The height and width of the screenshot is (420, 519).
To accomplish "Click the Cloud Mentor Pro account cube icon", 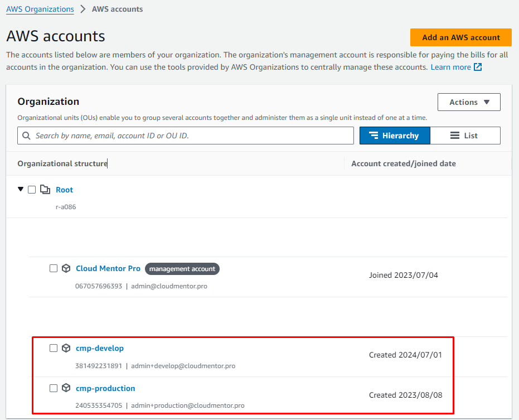I will click(66, 268).
